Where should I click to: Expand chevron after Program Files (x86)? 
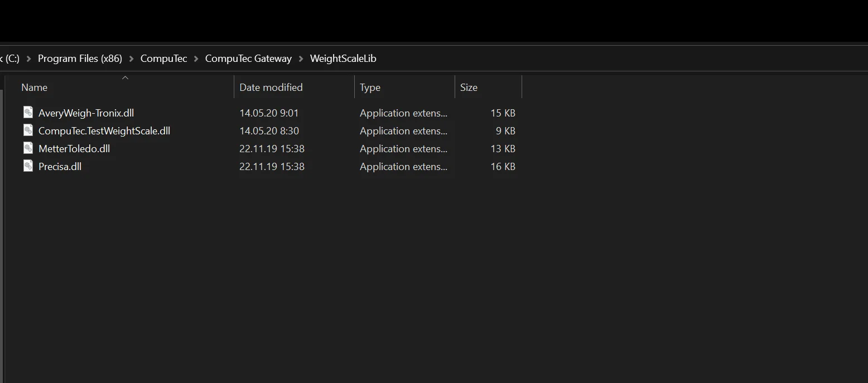tap(132, 59)
